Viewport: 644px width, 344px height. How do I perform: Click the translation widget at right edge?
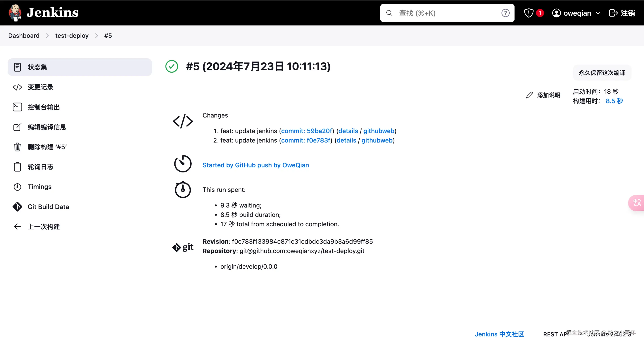(x=636, y=203)
